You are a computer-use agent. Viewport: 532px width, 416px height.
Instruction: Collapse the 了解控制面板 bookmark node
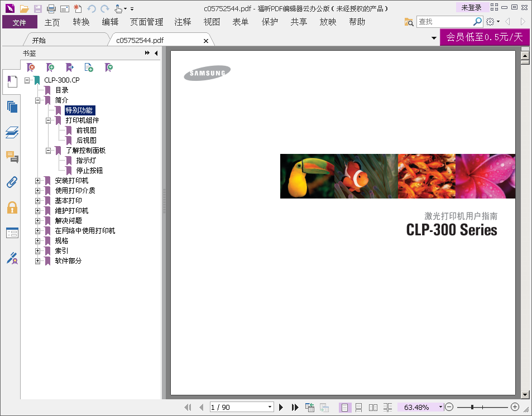click(48, 151)
